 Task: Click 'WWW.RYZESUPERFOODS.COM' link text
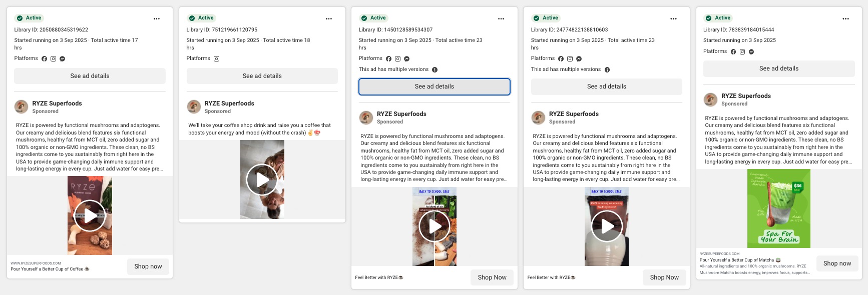(x=36, y=263)
